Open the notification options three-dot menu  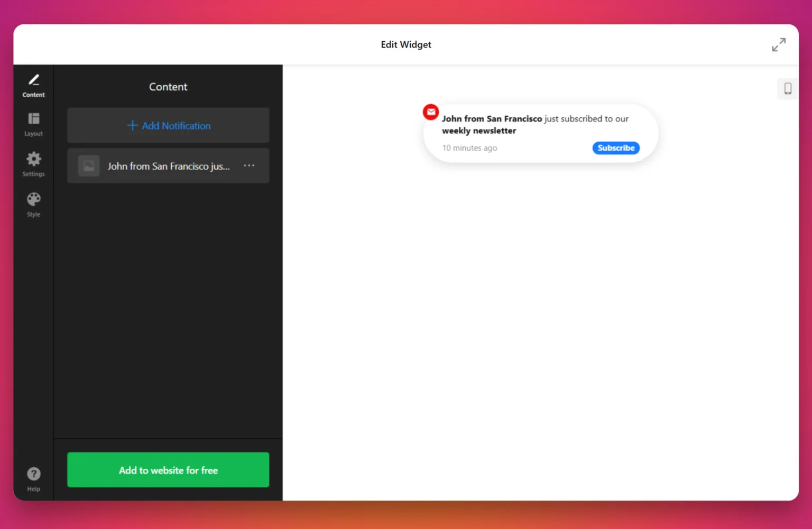[248, 165]
